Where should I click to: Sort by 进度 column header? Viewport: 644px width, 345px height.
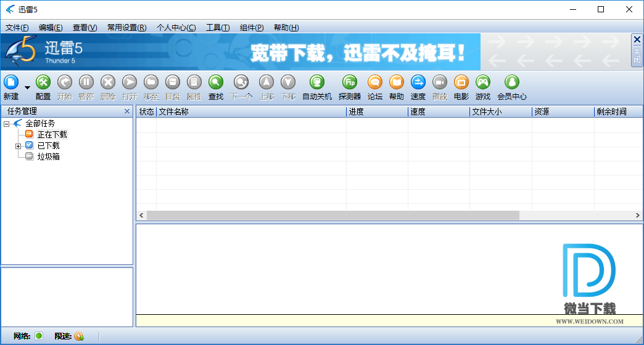click(x=377, y=112)
